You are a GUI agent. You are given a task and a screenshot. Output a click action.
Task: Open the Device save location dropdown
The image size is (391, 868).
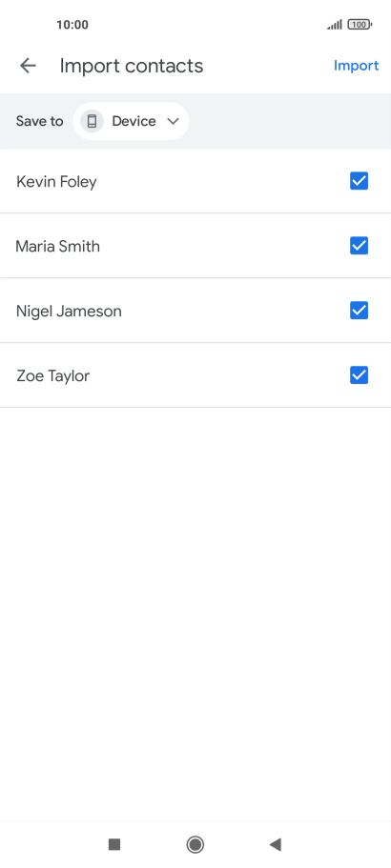pos(131,121)
